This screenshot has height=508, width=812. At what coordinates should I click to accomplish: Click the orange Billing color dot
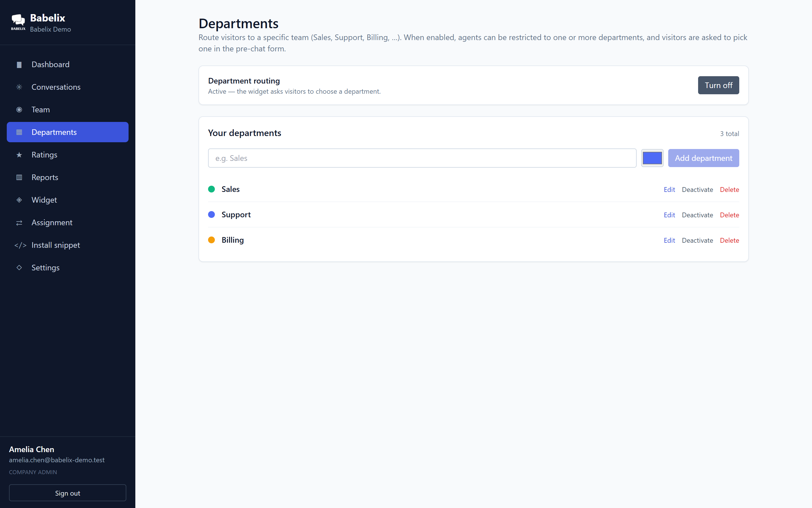[211, 240]
